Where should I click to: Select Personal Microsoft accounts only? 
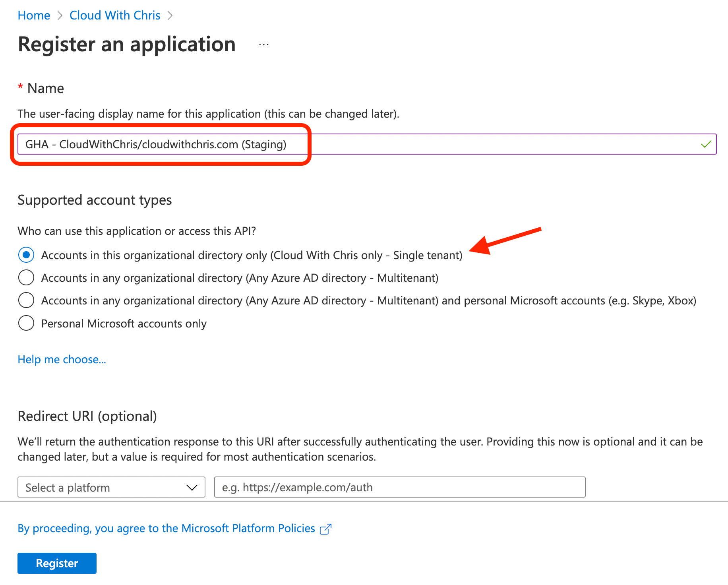[26, 323]
